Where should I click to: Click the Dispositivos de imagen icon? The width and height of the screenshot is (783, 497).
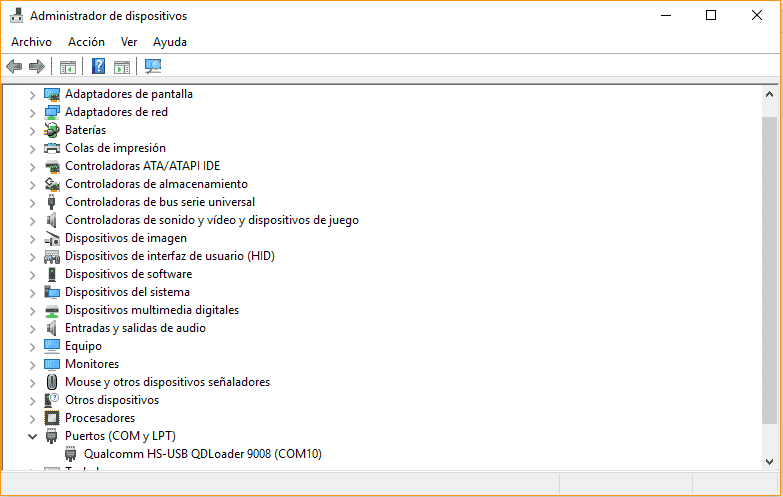tap(52, 238)
